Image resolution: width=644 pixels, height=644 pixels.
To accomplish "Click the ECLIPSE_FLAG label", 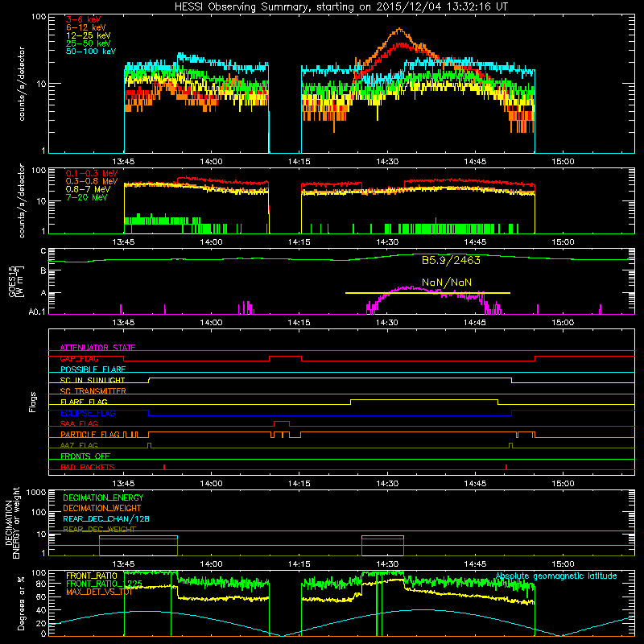I will (88, 413).
